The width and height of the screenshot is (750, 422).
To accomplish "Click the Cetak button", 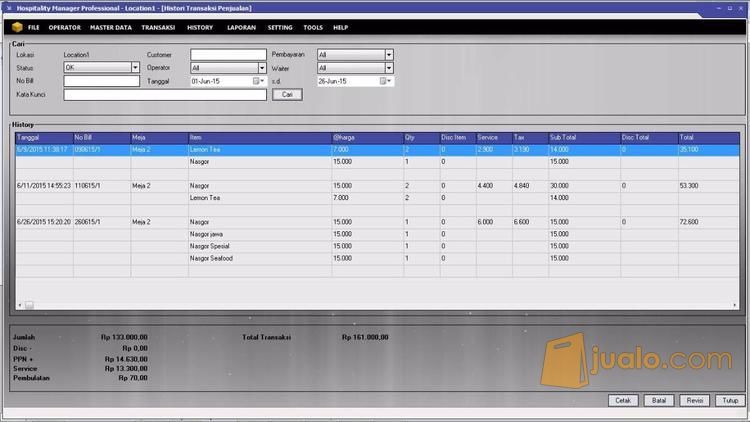I will tap(623, 400).
